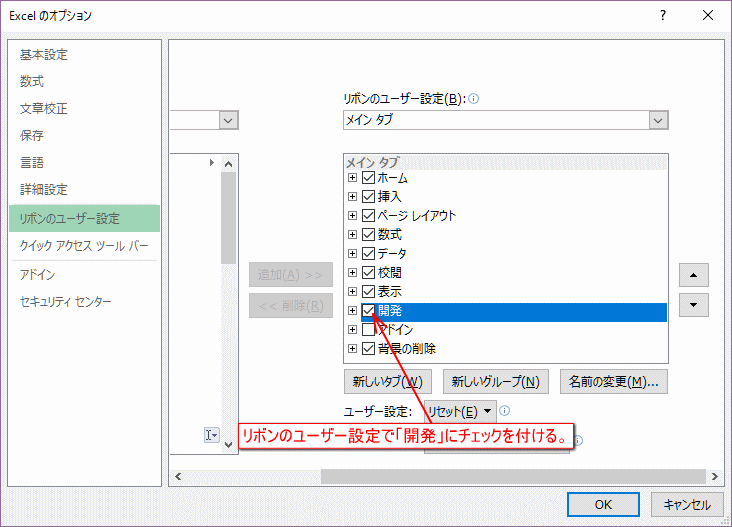Click the 名前の変更(M)... button
The width and height of the screenshot is (732, 527).
[x=613, y=381]
